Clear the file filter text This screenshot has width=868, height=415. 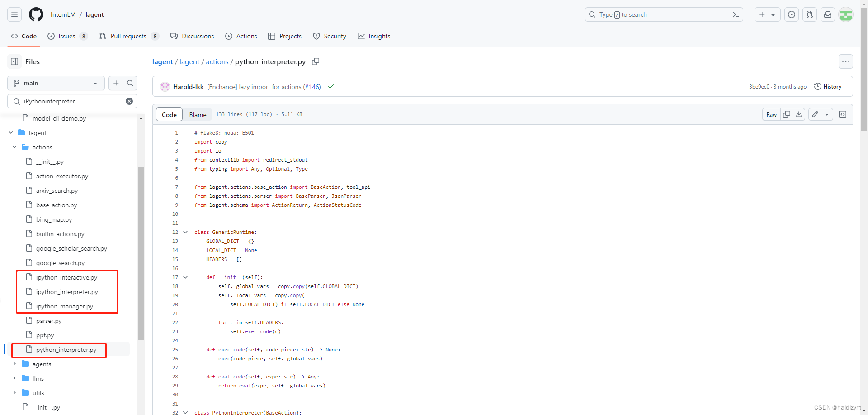coord(129,101)
